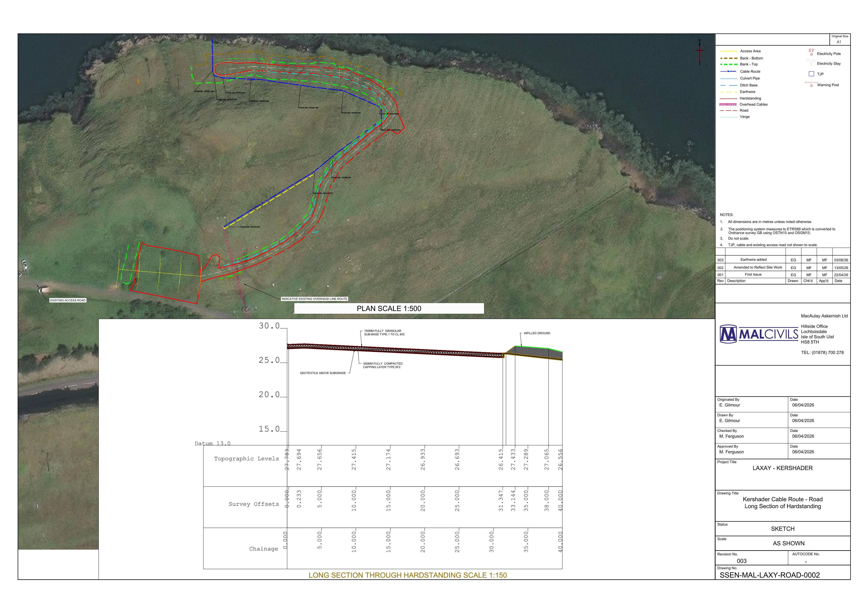
Task: Click the PLAN SCALE 1:500 title
Action: [389, 308]
